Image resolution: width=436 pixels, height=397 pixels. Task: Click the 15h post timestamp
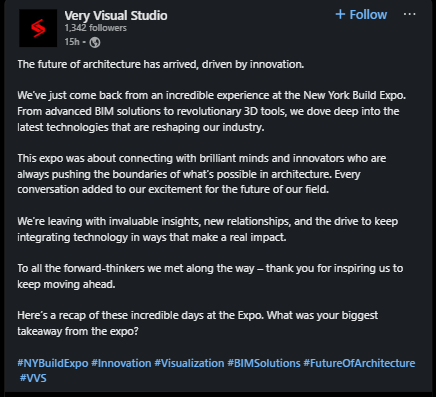[72, 42]
